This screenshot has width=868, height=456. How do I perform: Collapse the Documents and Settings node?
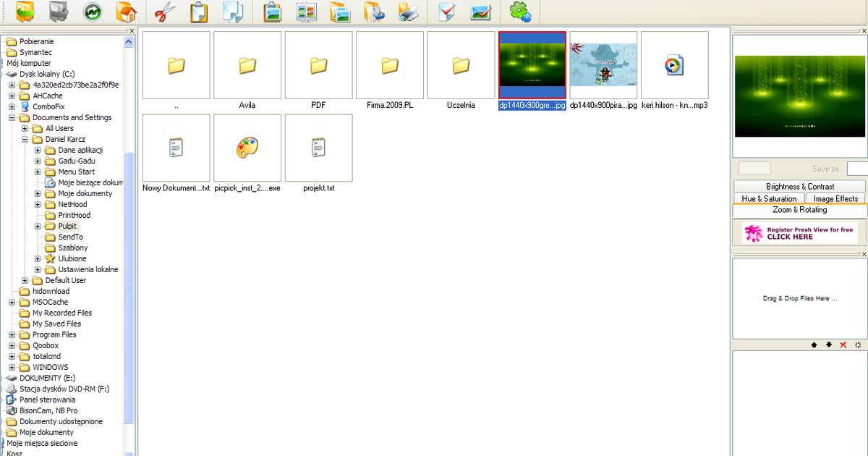[12, 117]
